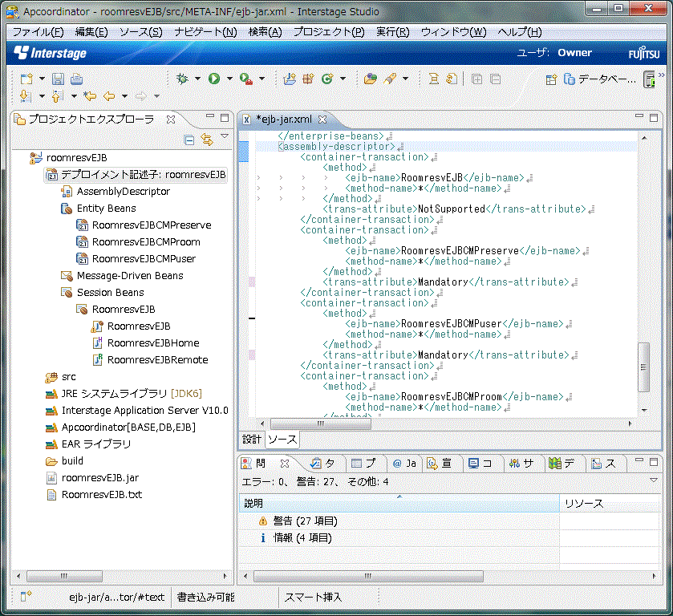
Task: Click the Search flashlight toolbar icon
Action: [390, 79]
